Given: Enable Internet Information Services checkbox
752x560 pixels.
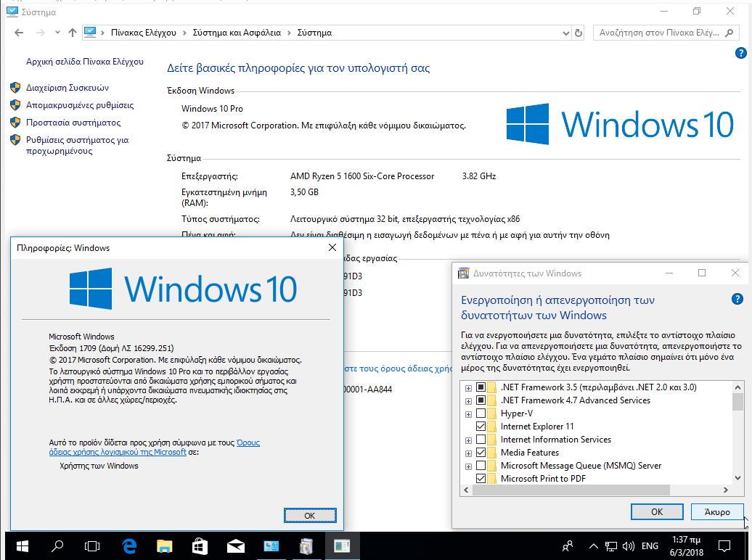Looking at the screenshot, I should click(x=481, y=439).
